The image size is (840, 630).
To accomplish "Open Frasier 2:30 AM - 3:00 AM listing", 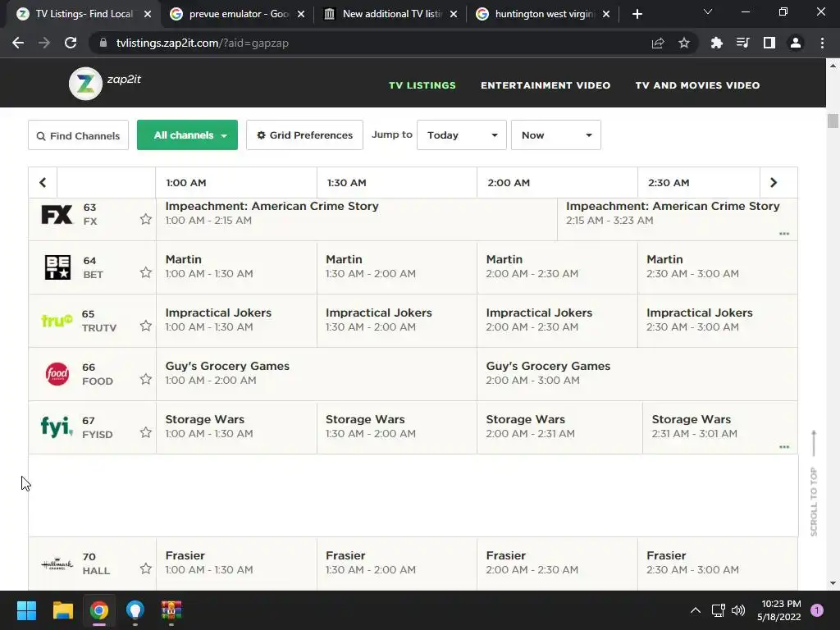I will coord(717,564).
